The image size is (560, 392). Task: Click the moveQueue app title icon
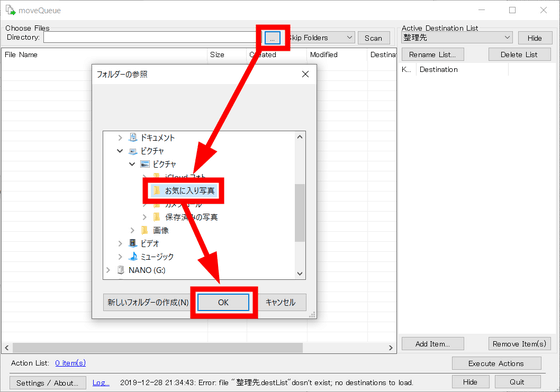click(10, 10)
